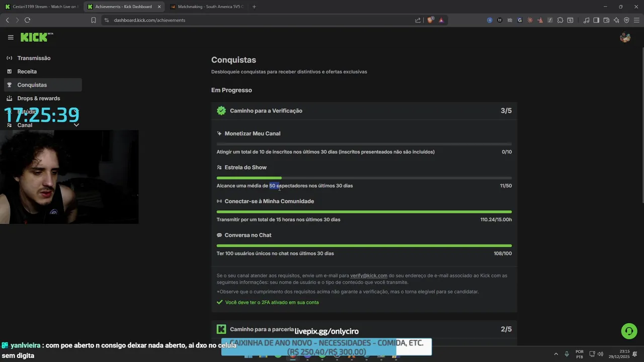
Task: Expand the Canal submenu chevron
Action: pyautogui.click(x=76, y=125)
